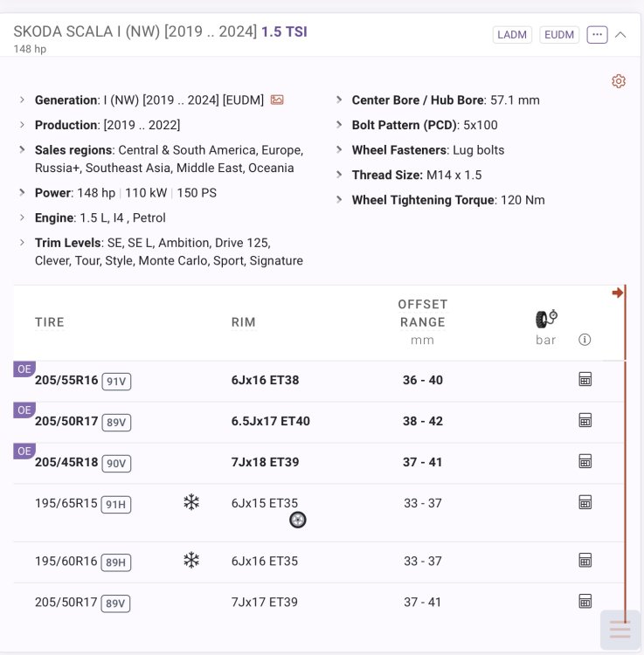Expand the Power detail chevron
Viewport: 644px width, 655px height.
tap(22, 193)
